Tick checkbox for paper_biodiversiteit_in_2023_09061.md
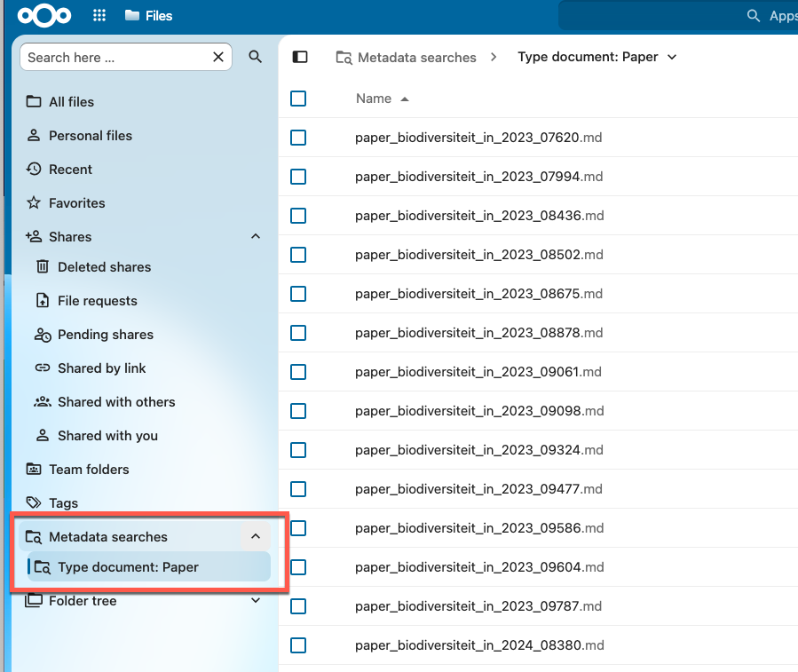This screenshot has height=672, width=798. pos(298,372)
